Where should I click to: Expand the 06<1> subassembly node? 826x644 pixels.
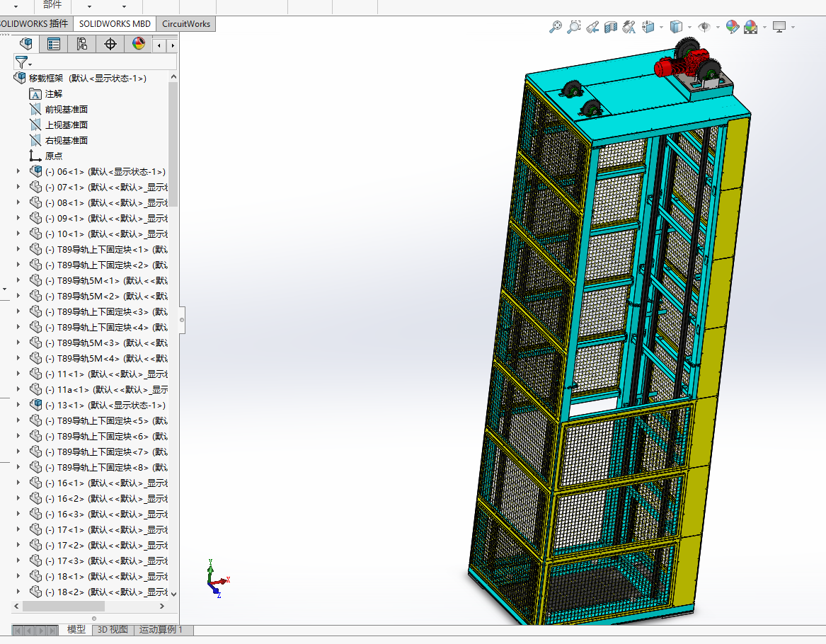(x=18, y=171)
